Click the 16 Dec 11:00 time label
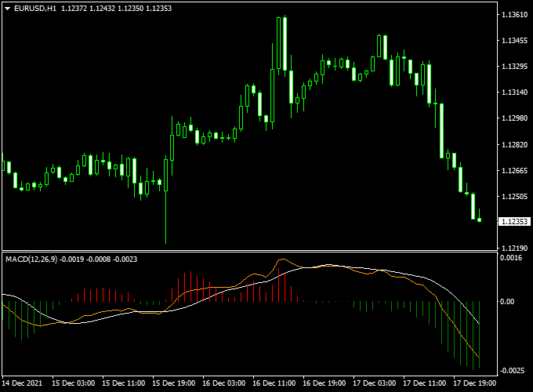533x392 pixels. tap(274, 383)
